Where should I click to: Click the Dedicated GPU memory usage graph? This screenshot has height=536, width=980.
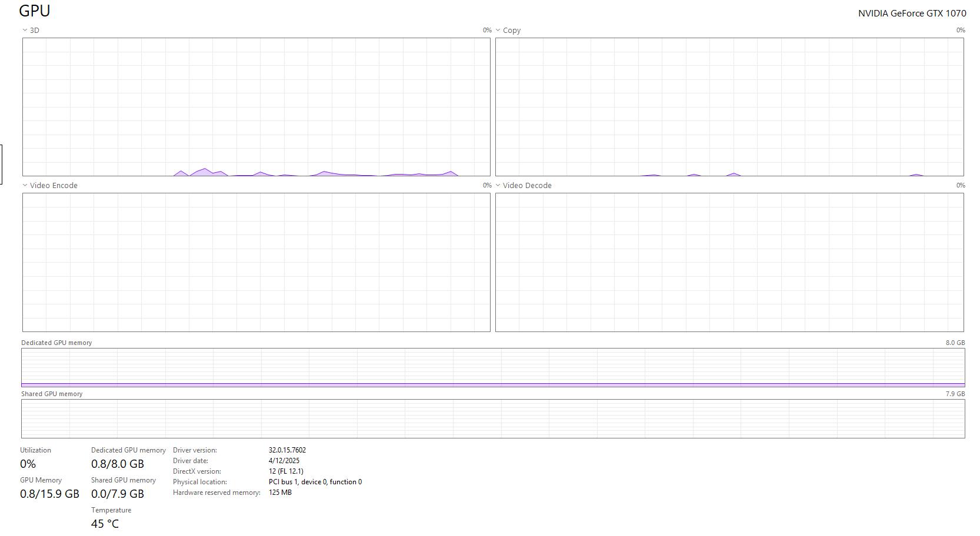[493, 367]
